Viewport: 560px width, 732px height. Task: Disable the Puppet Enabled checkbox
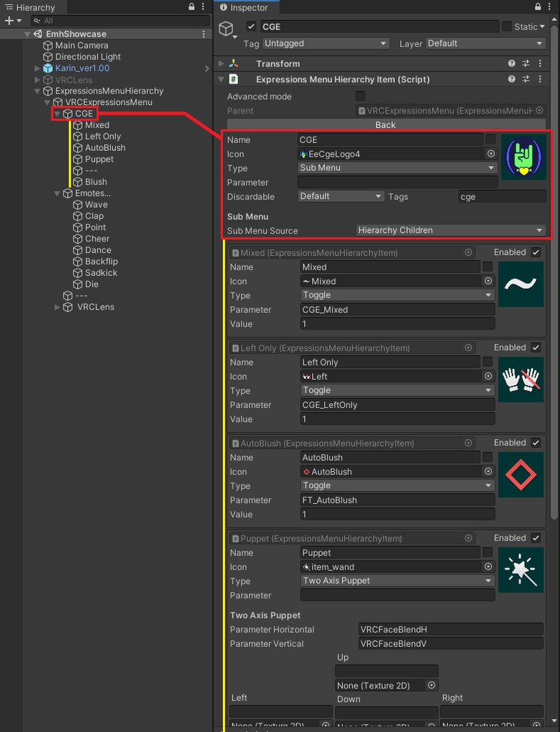pyautogui.click(x=536, y=538)
